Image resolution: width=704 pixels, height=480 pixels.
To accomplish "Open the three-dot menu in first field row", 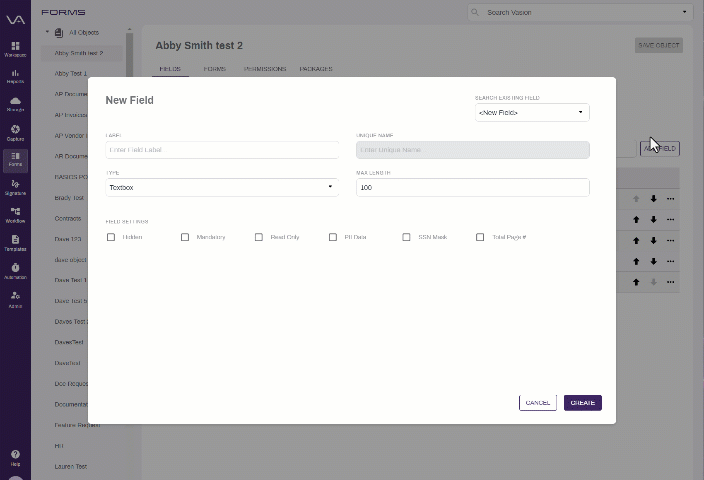I will (670, 198).
